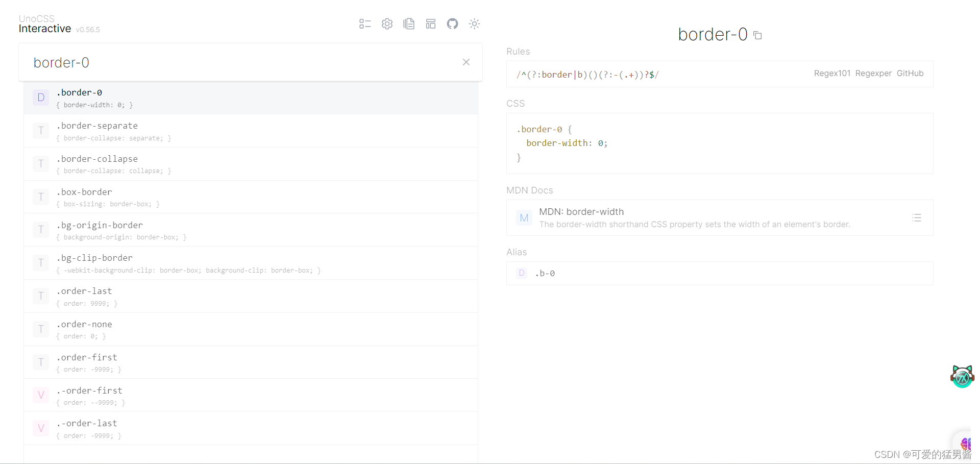Open the regex on Regex101

831,73
